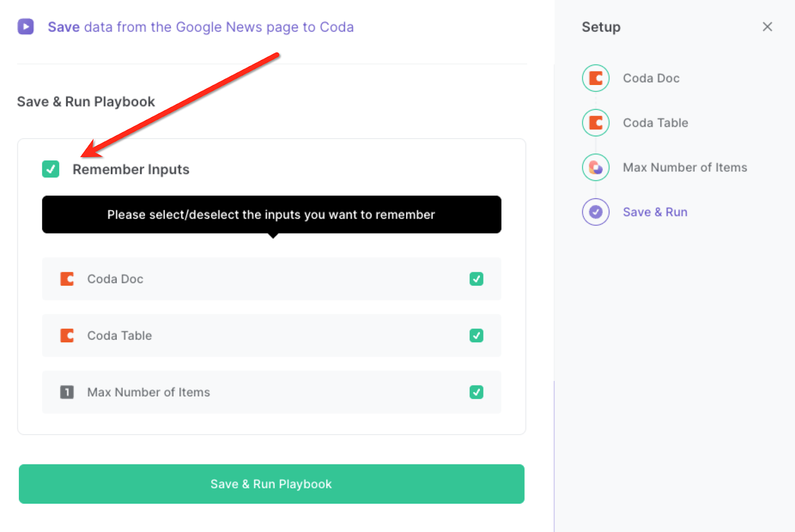This screenshot has height=532, width=795.
Task: Click the Remember Inputs label text
Action: click(131, 169)
